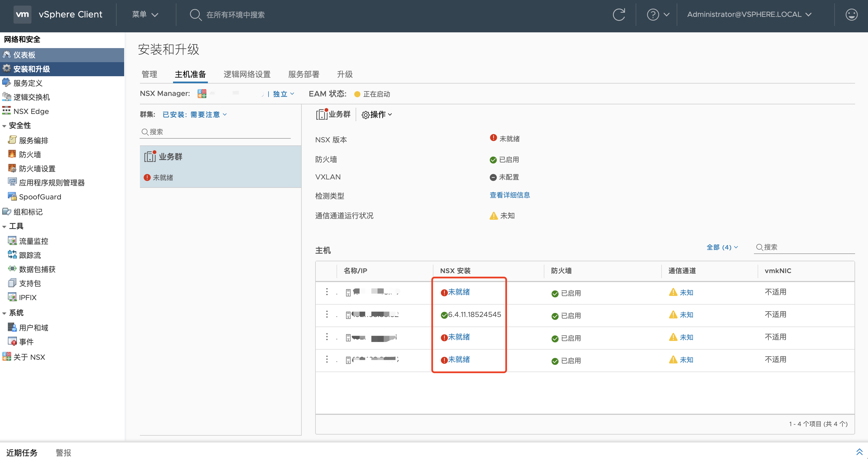
Task: Open the 菜单 menu
Action: click(145, 15)
